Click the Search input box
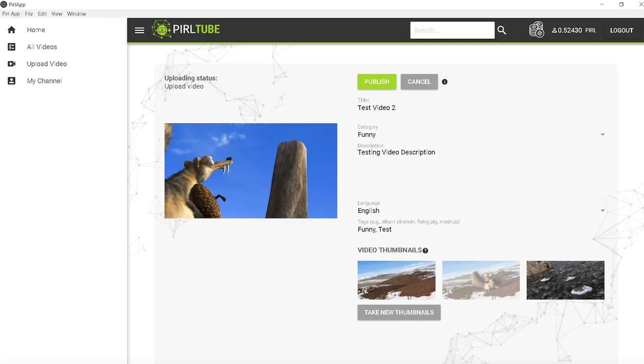The width and height of the screenshot is (644, 364). coord(452,30)
